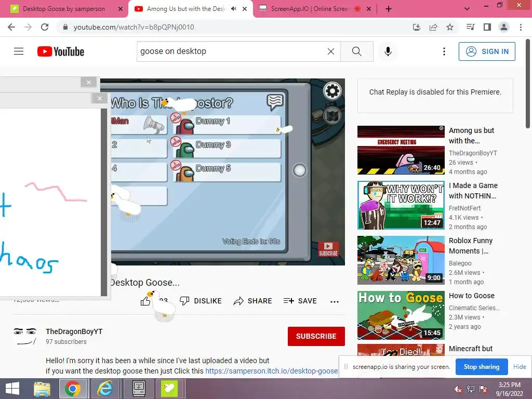
Task: Close the upper goose notepad window
Action: pyautogui.click(x=88, y=82)
